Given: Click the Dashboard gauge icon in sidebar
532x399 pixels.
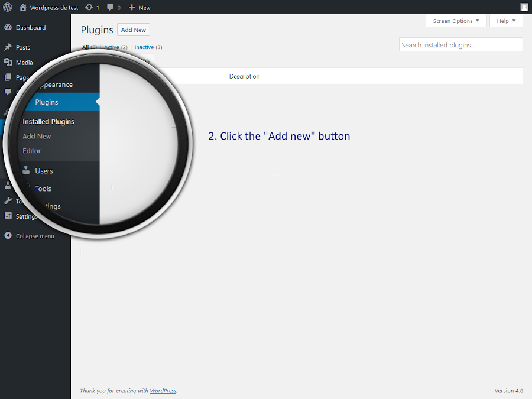Looking at the screenshot, I should 8,28.
